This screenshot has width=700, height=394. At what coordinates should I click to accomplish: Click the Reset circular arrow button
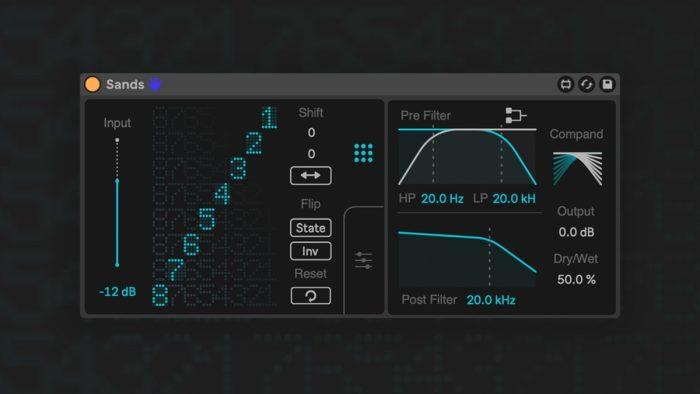[x=311, y=296]
